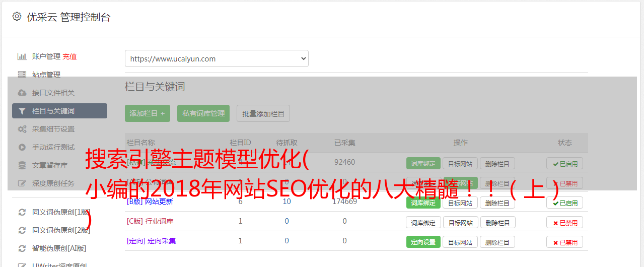Toggle 已禁用 status for 定向采集
The image size is (644, 267).
pyautogui.click(x=565, y=242)
